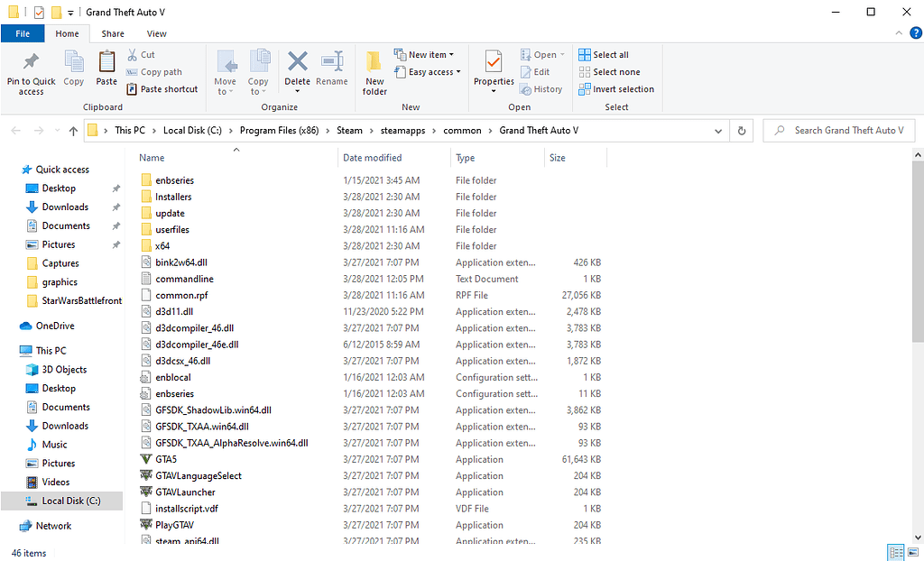Switch to details view in the status bar
Viewport: 924px width, 561px height.
click(896, 551)
